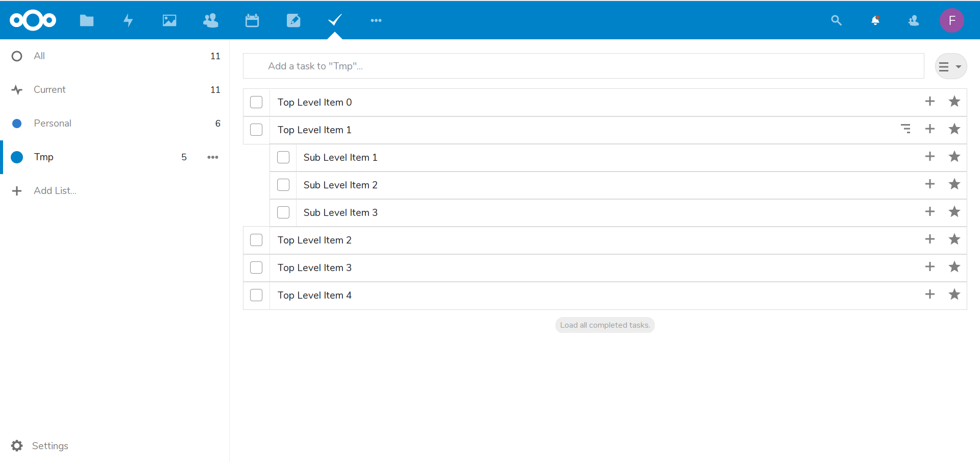Mark Top Level Item 0 as completed
980x462 pixels.
(256, 102)
